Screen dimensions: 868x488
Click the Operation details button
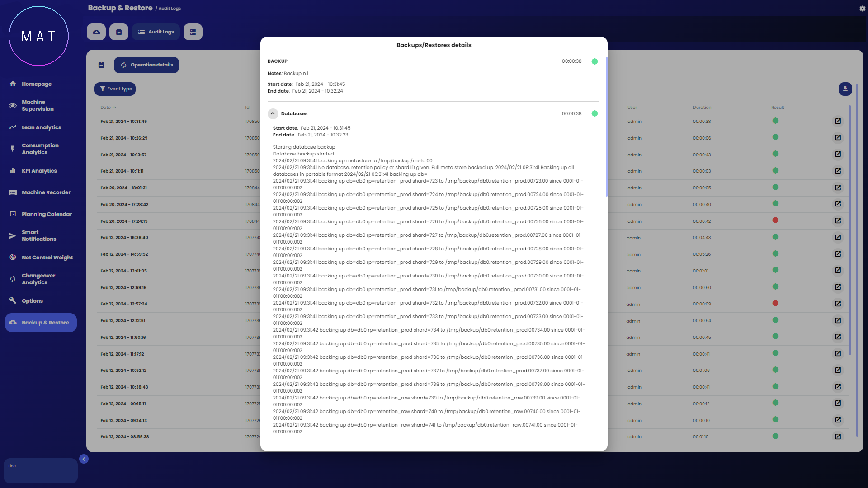click(146, 65)
